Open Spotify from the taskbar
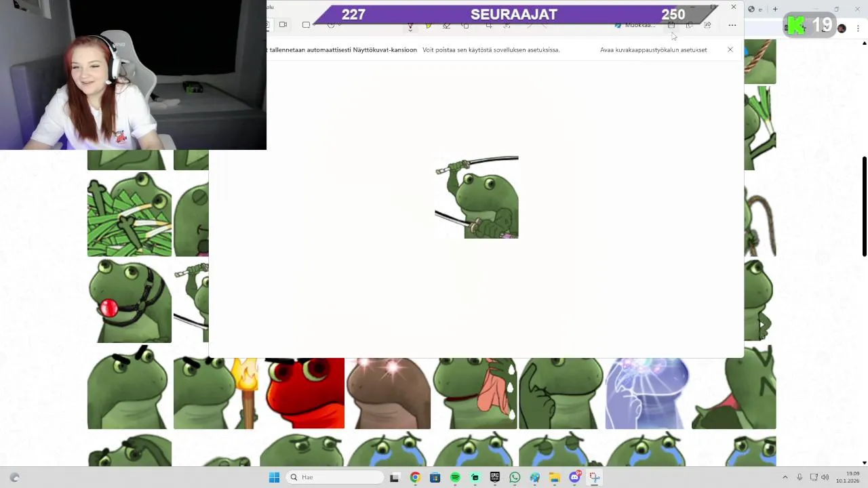Viewport: 868px width, 488px height. pos(455,477)
